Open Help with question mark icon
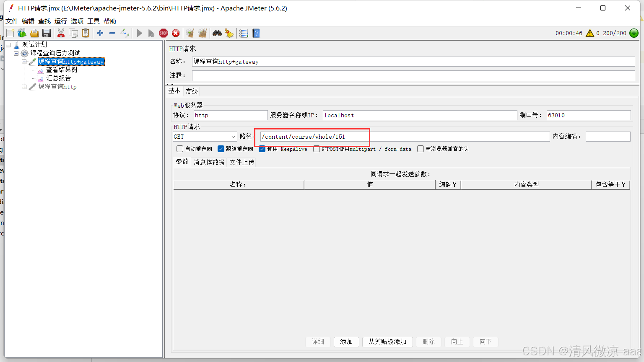Viewport: 644px width, 362px height. pyautogui.click(x=256, y=33)
